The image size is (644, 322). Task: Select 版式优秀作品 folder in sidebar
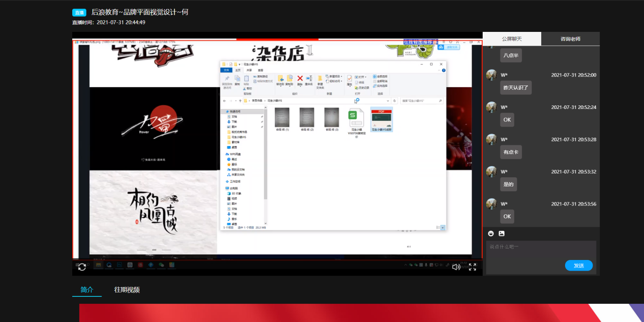coord(239,132)
